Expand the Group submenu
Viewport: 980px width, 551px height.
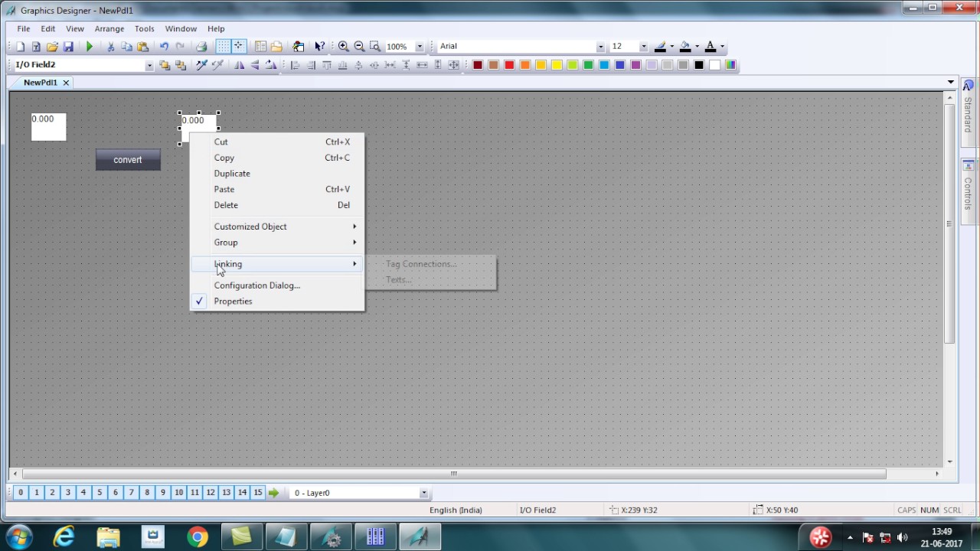click(x=277, y=243)
